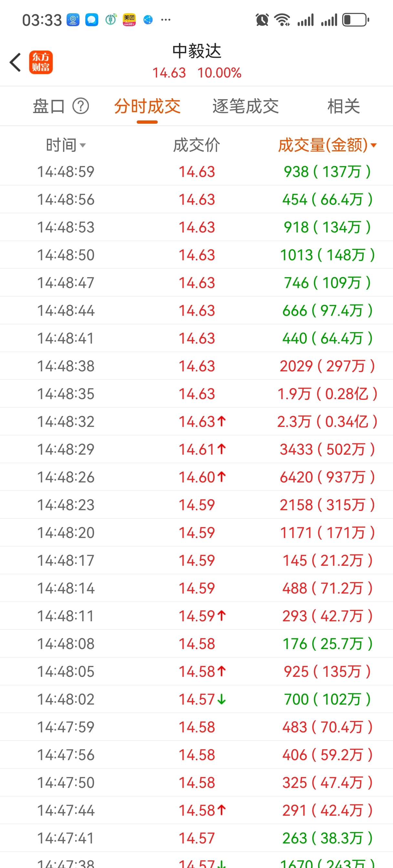Select the 14:48:02 trade at 14.57
The image size is (393, 868).
[x=197, y=699]
